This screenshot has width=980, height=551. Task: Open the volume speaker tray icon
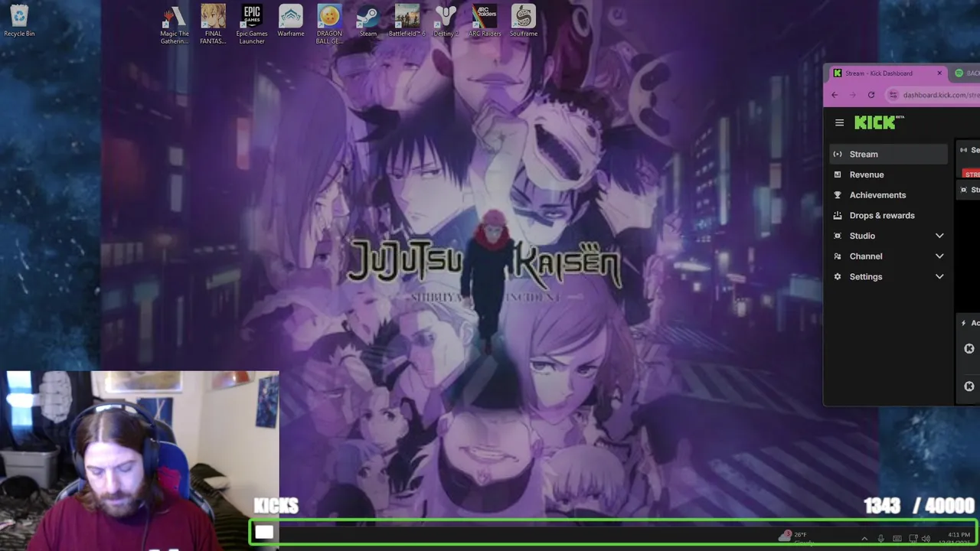[926, 539]
